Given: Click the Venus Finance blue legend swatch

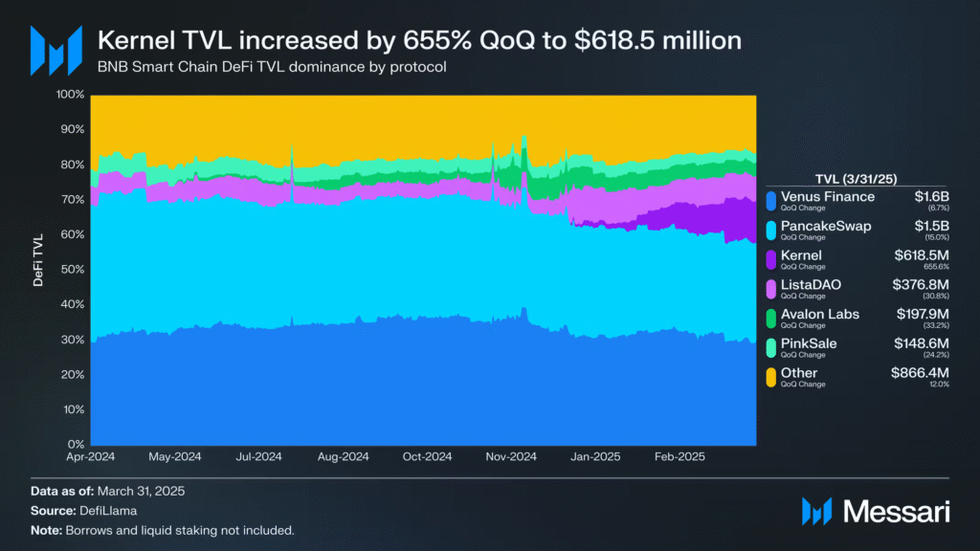Looking at the screenshot, I should 771,201.
